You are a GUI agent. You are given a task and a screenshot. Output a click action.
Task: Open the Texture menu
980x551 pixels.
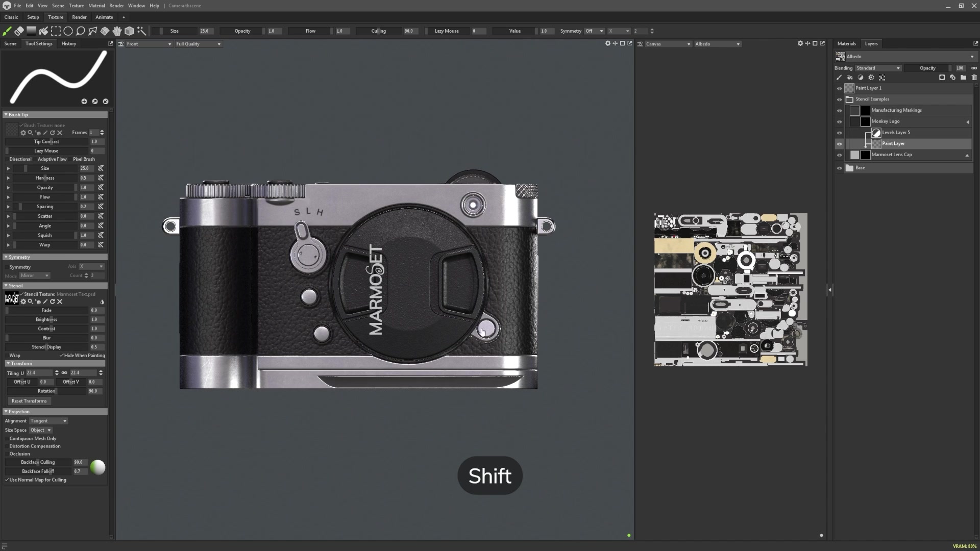point(76,6)
